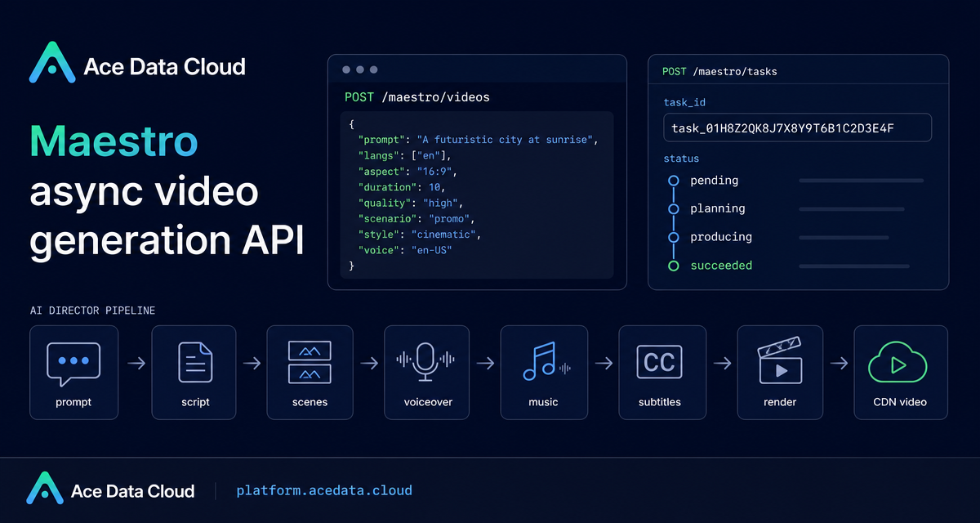Image resolution: width=980 pixels, height=523 pixels.
Task: Click the POST /maestro/tasks header
Action: click(x=719, y=72)
